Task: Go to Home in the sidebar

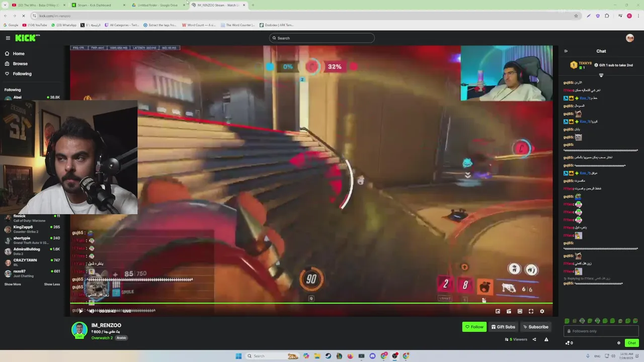Action: [19, 54]
